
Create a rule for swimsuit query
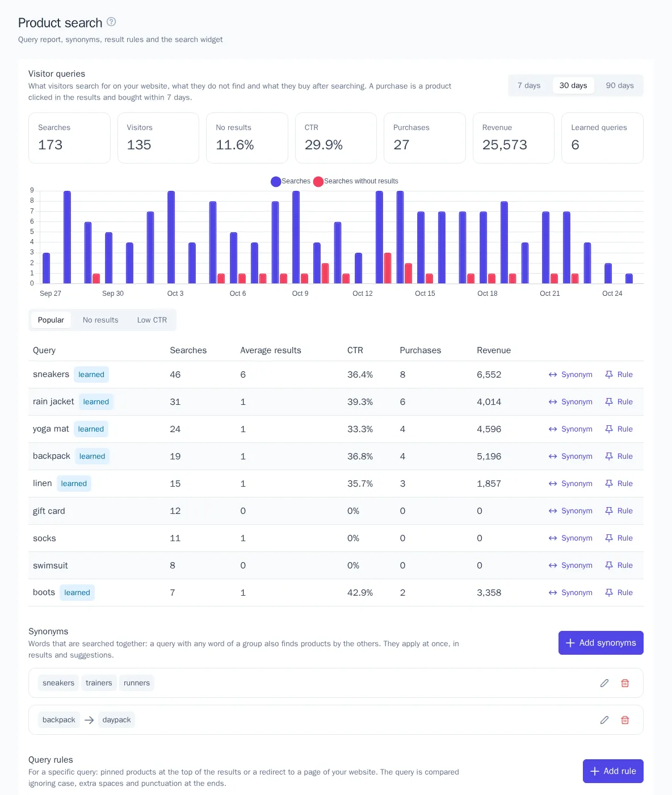(619, 566)
